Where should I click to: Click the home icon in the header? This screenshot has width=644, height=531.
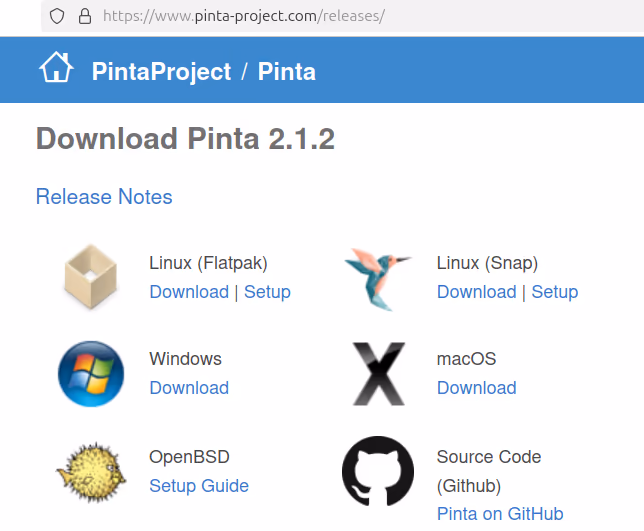coord(56,67)
